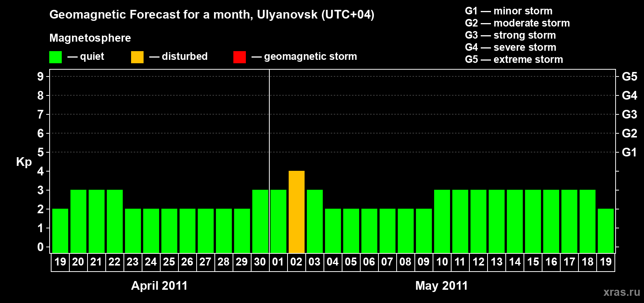Click the G5 right-axis label

pos(630,77)
